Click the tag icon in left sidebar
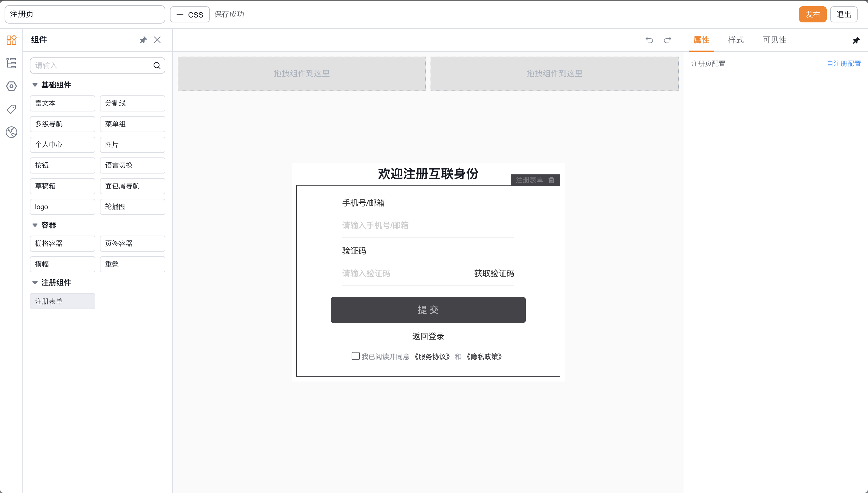This screenshot has height=493, width=868. tap(11, 109)
